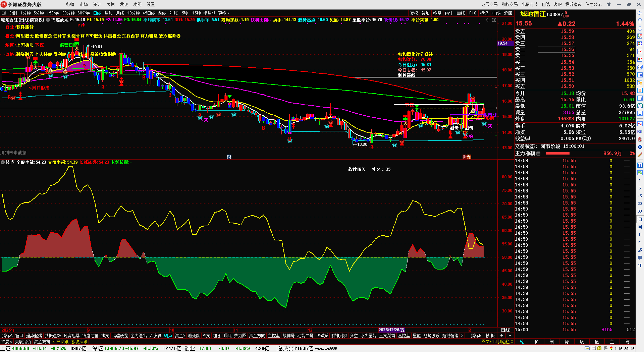This screenshot has height=352, width=644.
Task: Collapse the 侧边栏 sidebar
Action: coord(505,342)
